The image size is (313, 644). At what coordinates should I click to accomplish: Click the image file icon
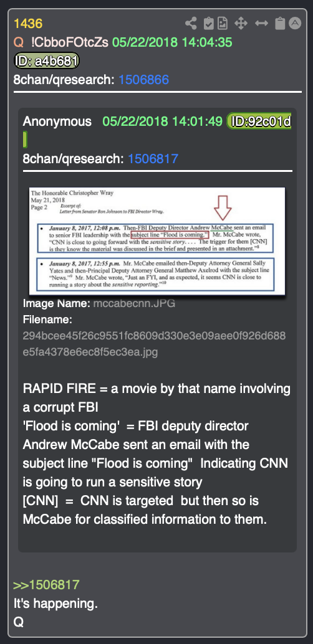223,24
